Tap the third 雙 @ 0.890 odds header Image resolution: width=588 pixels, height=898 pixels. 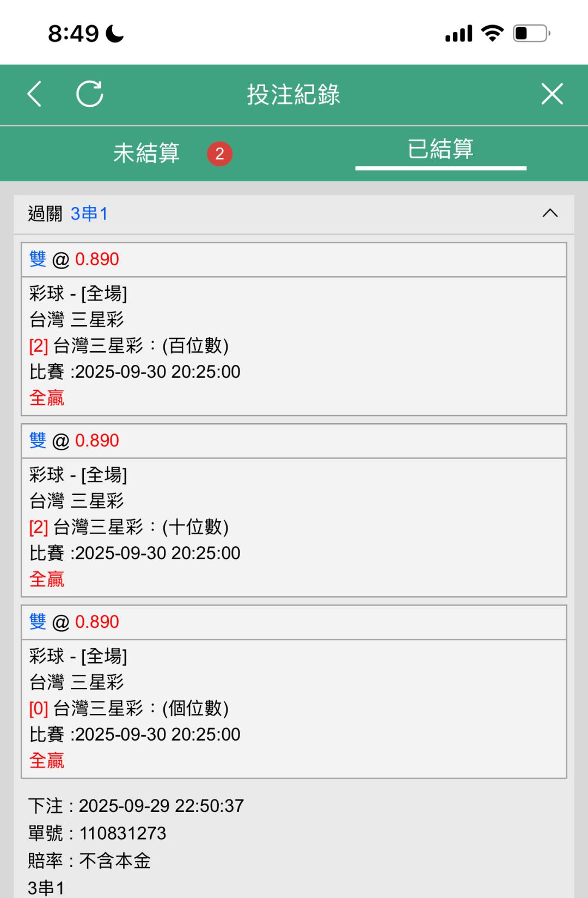click(x=75, y=622)
